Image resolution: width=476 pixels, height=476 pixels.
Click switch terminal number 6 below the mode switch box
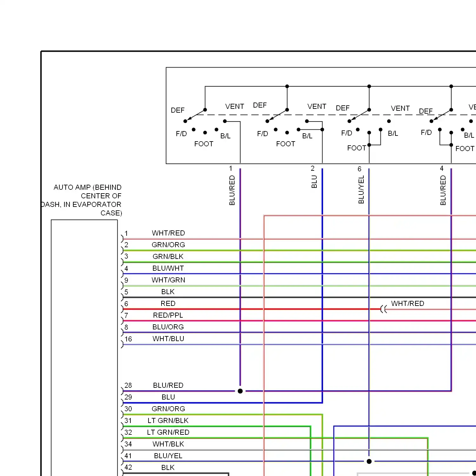point(360,169)
